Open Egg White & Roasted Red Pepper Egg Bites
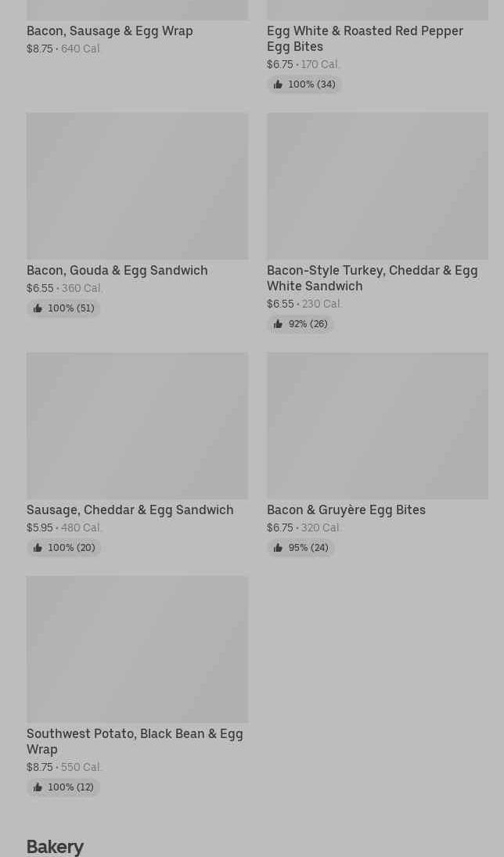 click(x=365, y=38)
